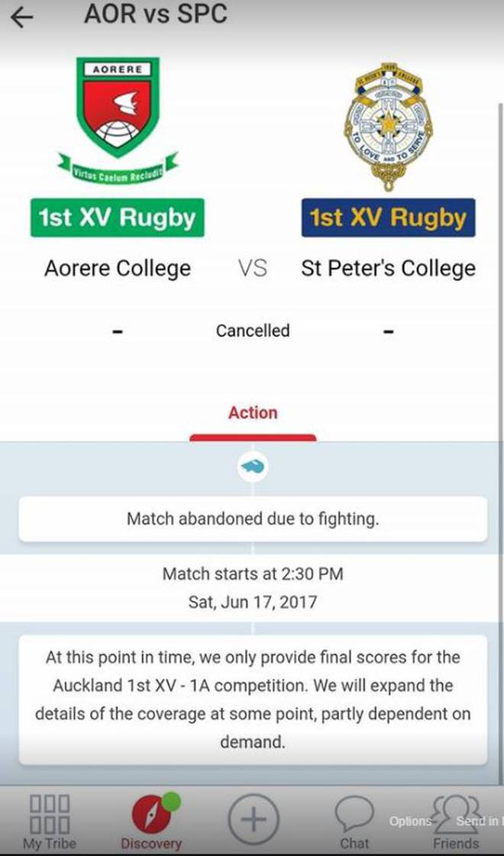Screen dimensions: 504x856
Task: Tap the St Peter's College crest logo
Action: (388, 127)
